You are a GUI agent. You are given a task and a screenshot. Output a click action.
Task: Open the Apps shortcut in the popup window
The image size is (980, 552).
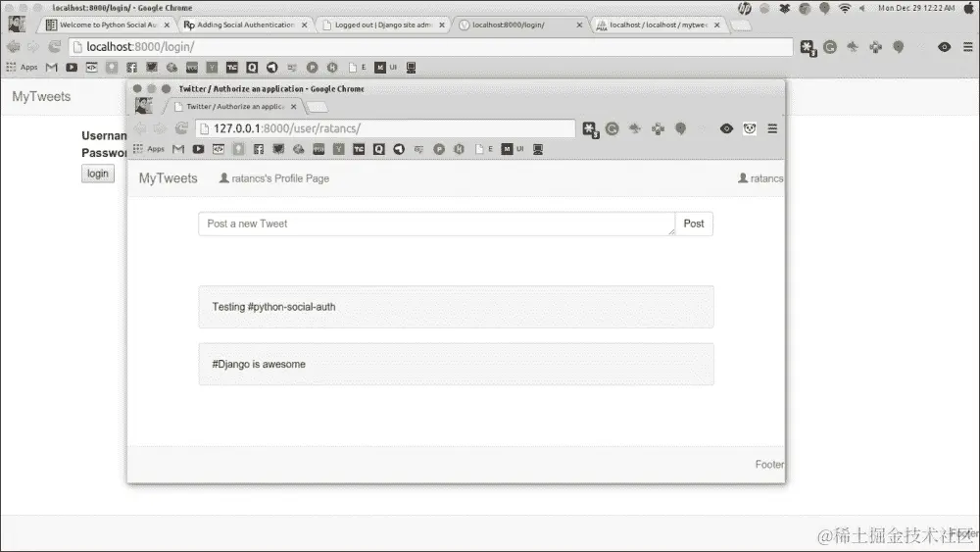click(149, 149)
